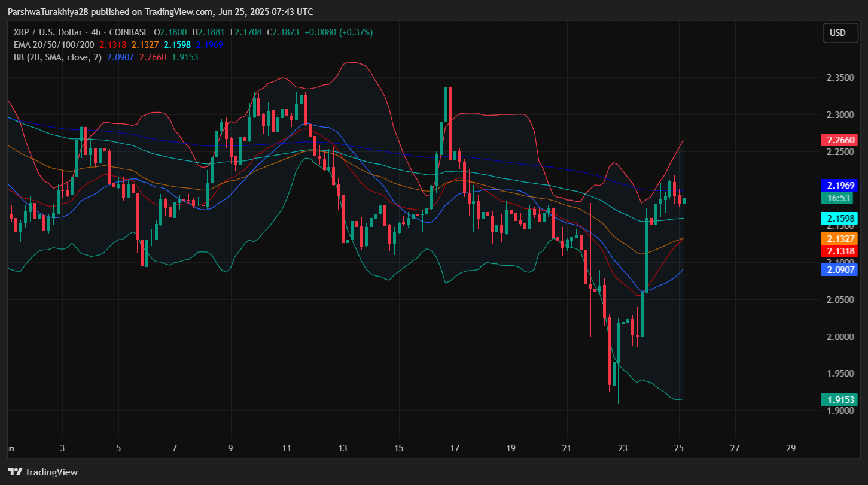Click the EMA 20/50/100/200 indicator legend
This screenshot has height=485, width=868.
pyautogui.click(x=53, y=45)
